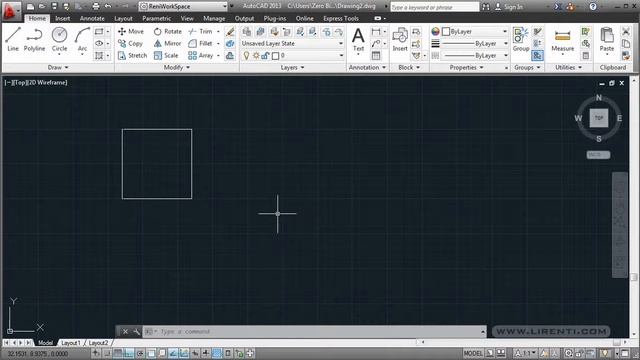This screenshot has width=640, height=360.
Task: Click the Measure utility icon
Action: click(562, 40)
